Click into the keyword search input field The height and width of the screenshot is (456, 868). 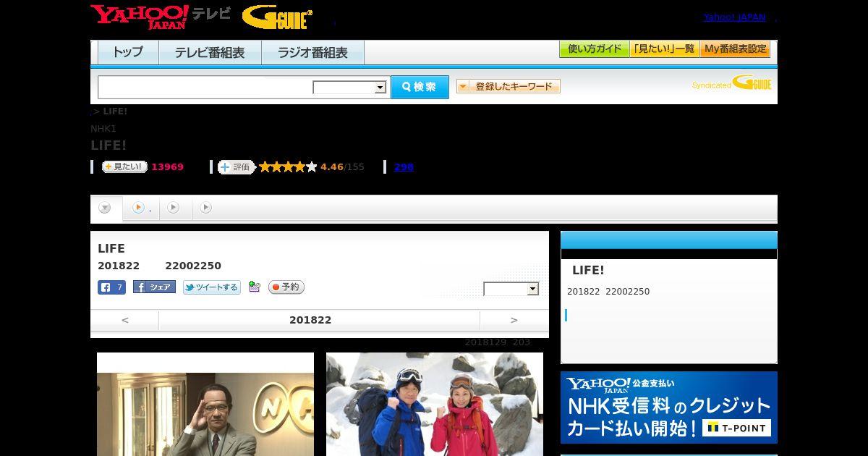click(x=205, y=87)
